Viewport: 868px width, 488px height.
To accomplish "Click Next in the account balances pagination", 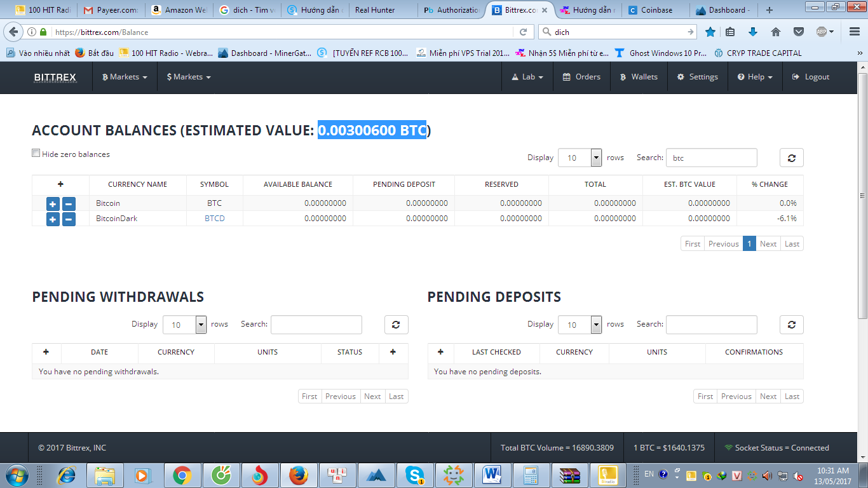I will [x=768, y=244].
